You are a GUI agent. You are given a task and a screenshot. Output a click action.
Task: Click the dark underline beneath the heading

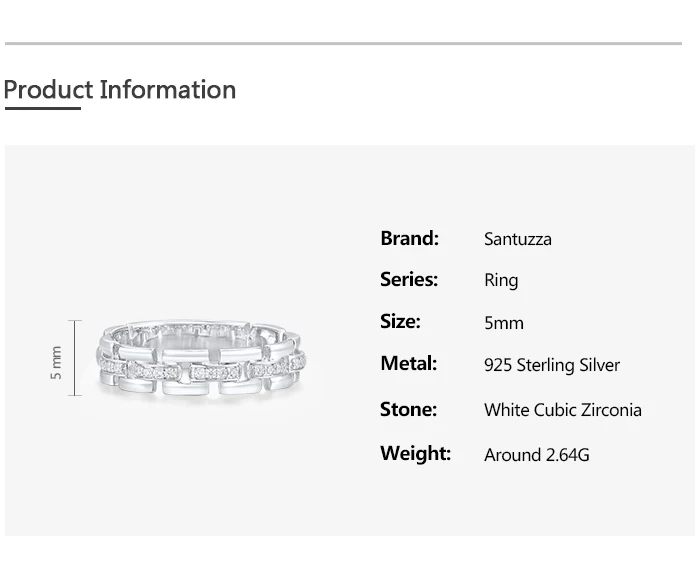coord(42,108)
